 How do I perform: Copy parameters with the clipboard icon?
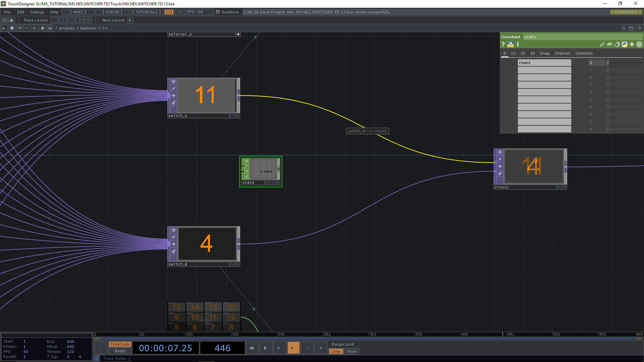(617, 44)
